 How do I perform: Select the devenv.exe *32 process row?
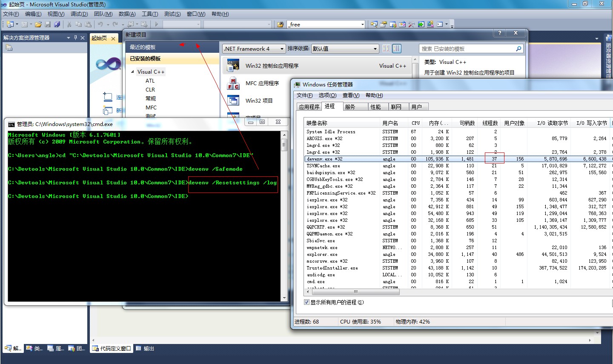458,159
